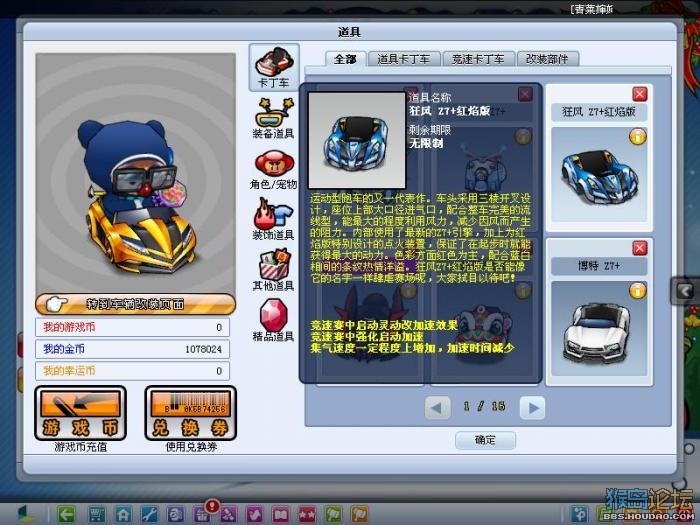Remove the 狂风 Z7+红焰版 item card

[x=640, y=94]
